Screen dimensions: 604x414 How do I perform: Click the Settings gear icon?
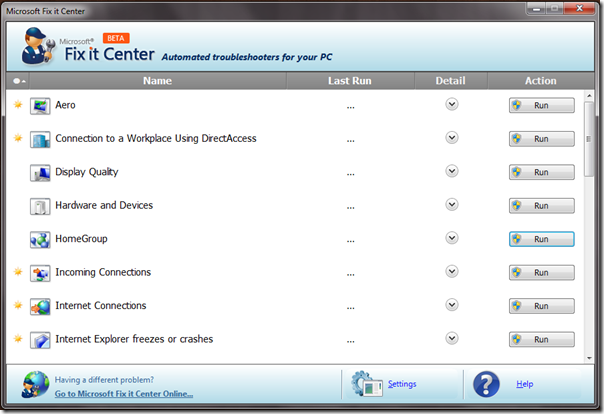[366, 384]
